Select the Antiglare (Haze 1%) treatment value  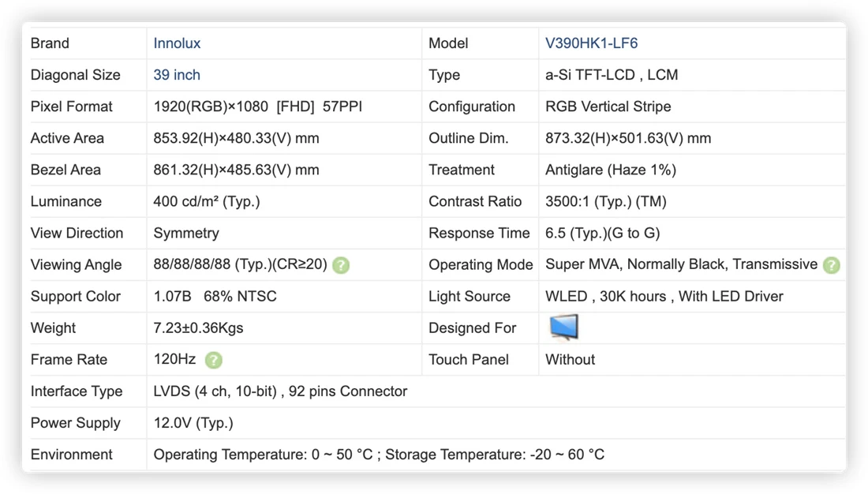(x=611, y=170)
